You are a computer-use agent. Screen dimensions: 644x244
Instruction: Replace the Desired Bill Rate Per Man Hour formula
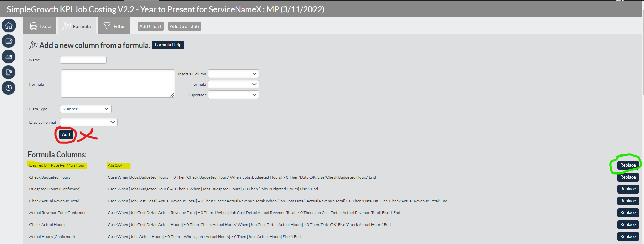pos(628,165)
